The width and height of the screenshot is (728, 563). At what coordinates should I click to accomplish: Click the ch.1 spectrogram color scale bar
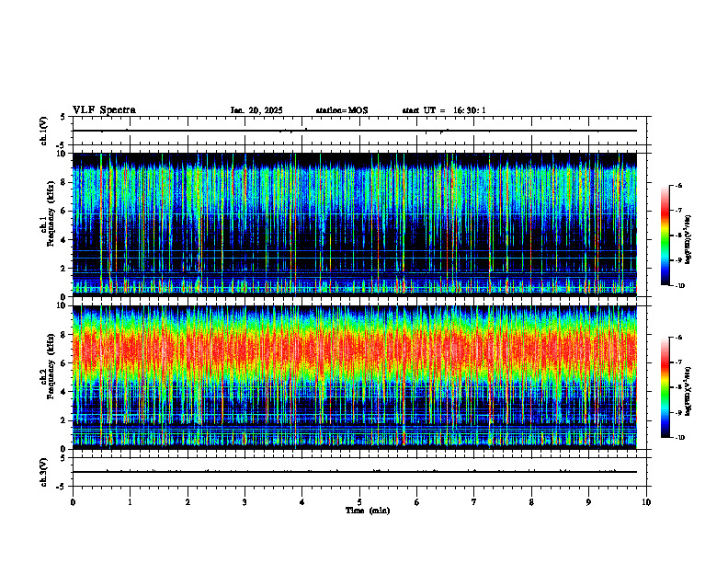coord(665,236)
